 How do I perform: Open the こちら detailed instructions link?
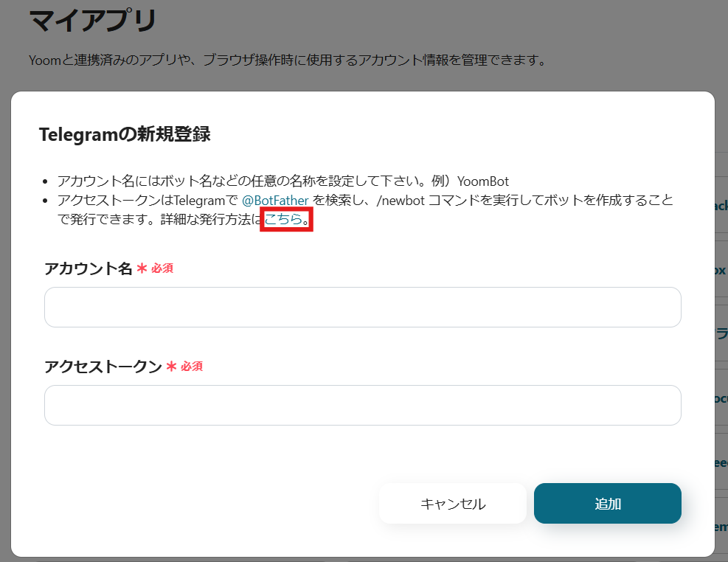(283, 219)
